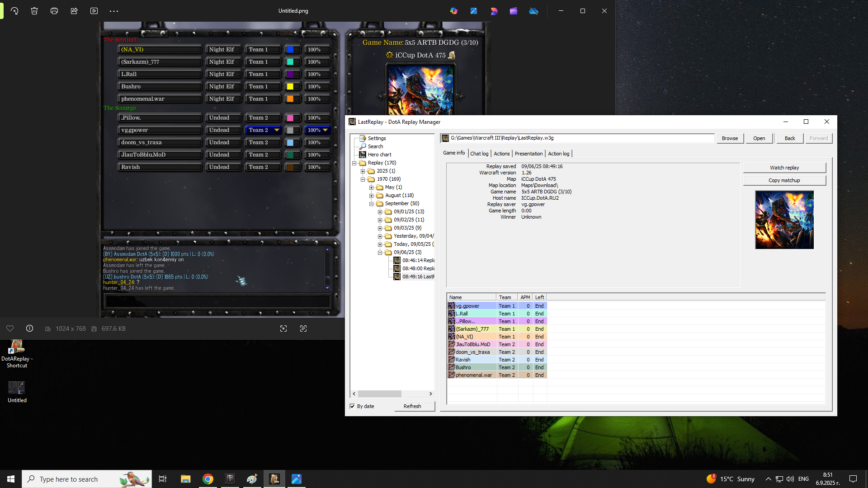
Task: Click the Browse button
Action: coord(730,138)
